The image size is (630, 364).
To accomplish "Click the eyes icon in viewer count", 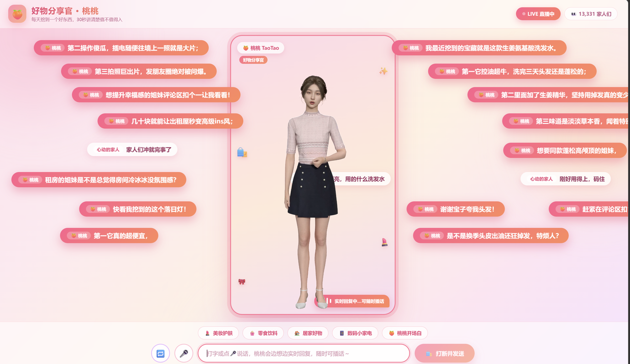I will (573, 14).
